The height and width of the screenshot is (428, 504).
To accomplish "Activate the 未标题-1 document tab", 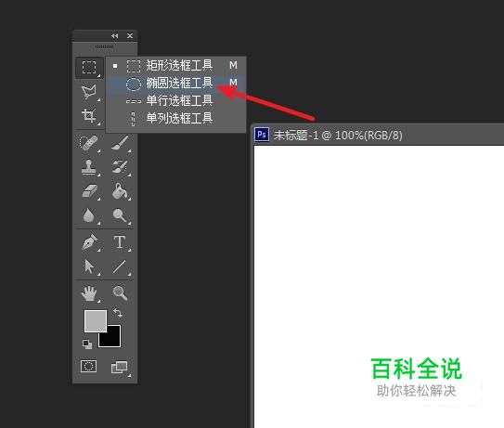I will click(x=338, y=135).
